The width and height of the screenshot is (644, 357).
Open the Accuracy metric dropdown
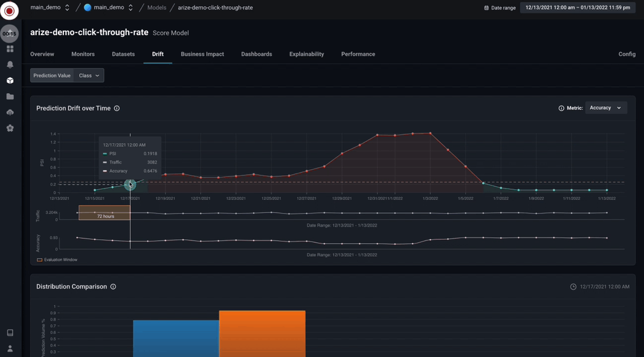click(606, 108)
